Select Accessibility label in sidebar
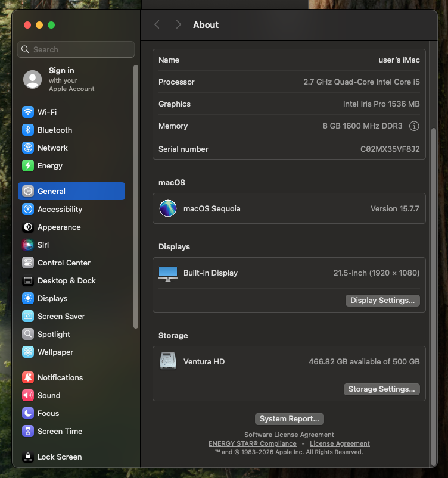 pos(60,210)
